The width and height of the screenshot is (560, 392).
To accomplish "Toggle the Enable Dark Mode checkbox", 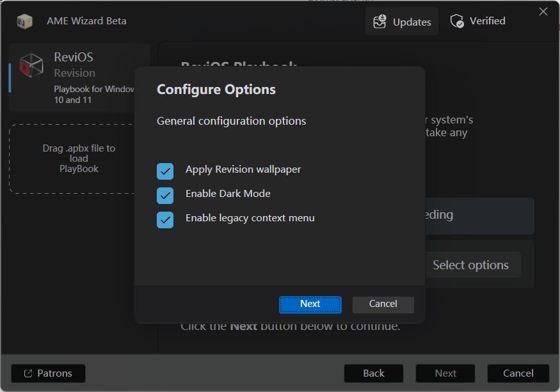I will [165, 195].
